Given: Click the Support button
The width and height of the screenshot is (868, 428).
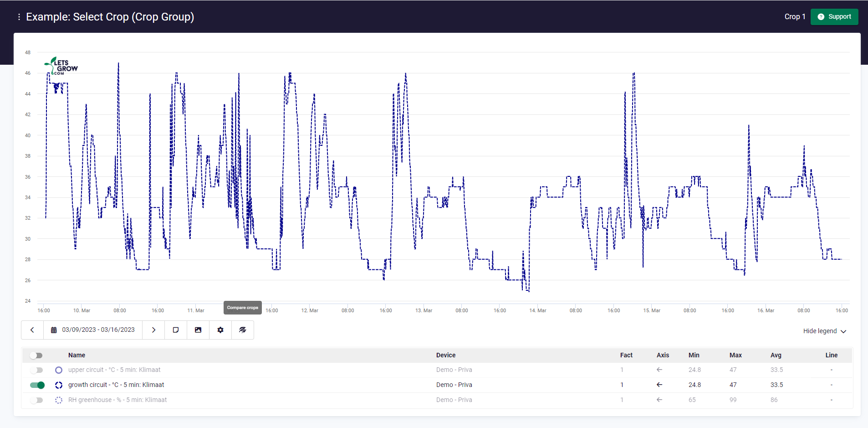Looking at the screenshot, I should [834, 17].
